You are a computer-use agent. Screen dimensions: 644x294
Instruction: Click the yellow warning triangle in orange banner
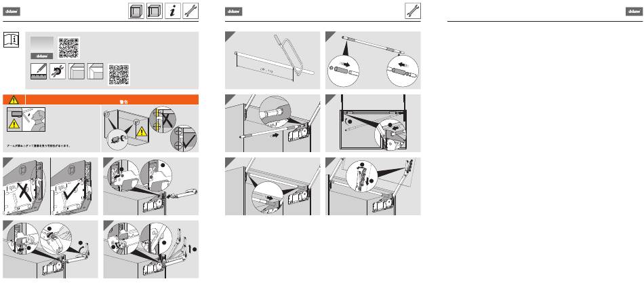[14, 100]
